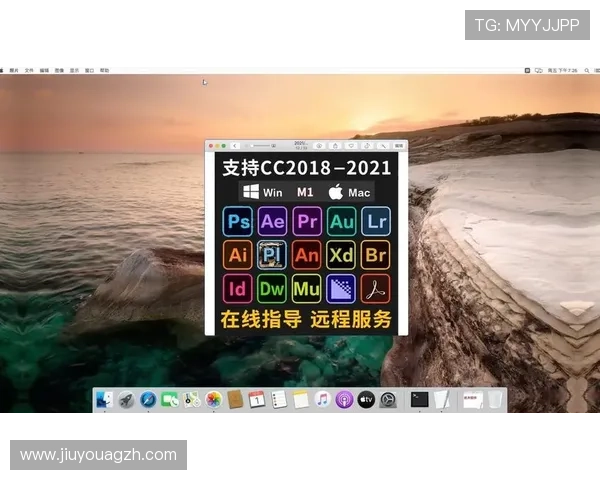
Task: Open the 文件 menu
Action: 29,70
